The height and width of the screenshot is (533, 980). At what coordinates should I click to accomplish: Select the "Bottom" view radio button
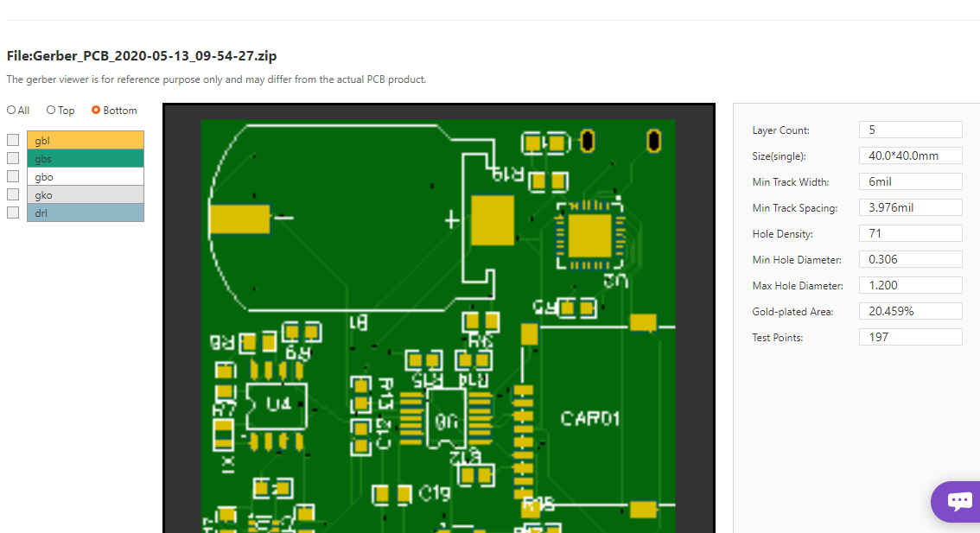click(95, 110)
